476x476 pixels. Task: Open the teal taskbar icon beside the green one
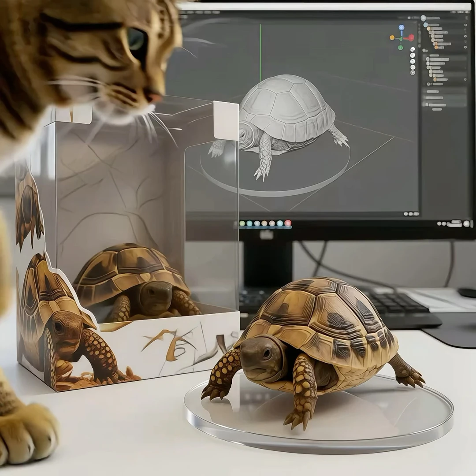click(x=249, y=223)
